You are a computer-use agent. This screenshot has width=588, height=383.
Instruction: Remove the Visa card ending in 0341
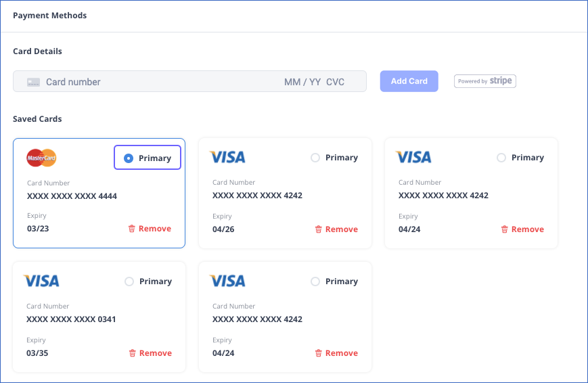point(150,353)
